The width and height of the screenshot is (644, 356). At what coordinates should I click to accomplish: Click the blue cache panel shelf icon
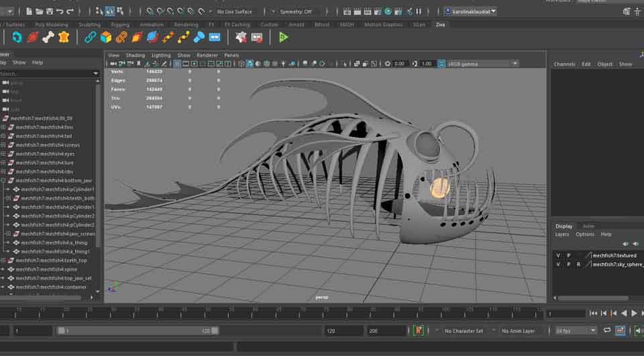tap(215, 38)
